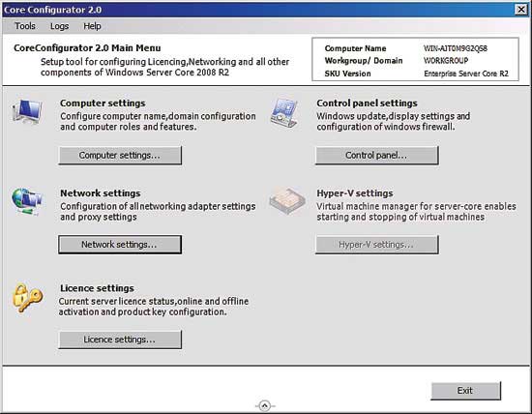Click the Hyper-V settings server icon

(287, 201)
